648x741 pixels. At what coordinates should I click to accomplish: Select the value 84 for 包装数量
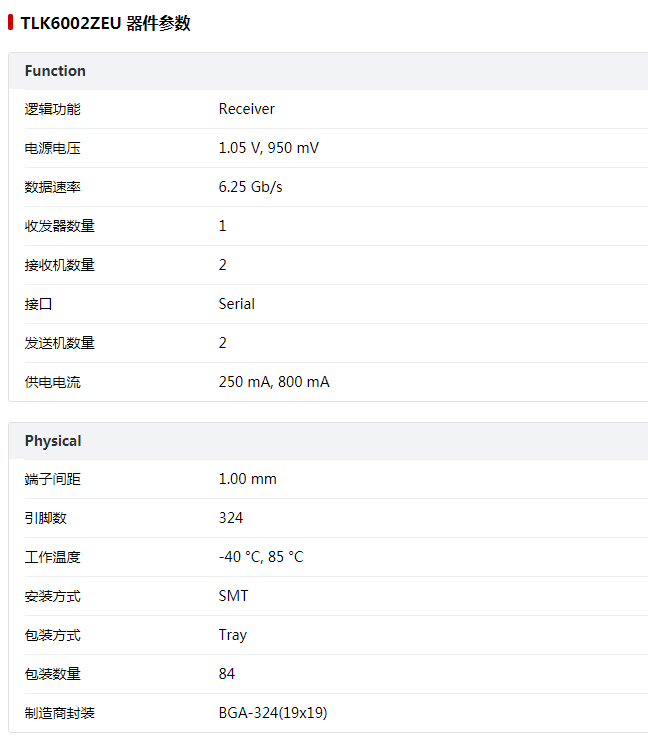click(x=226, y=674)
